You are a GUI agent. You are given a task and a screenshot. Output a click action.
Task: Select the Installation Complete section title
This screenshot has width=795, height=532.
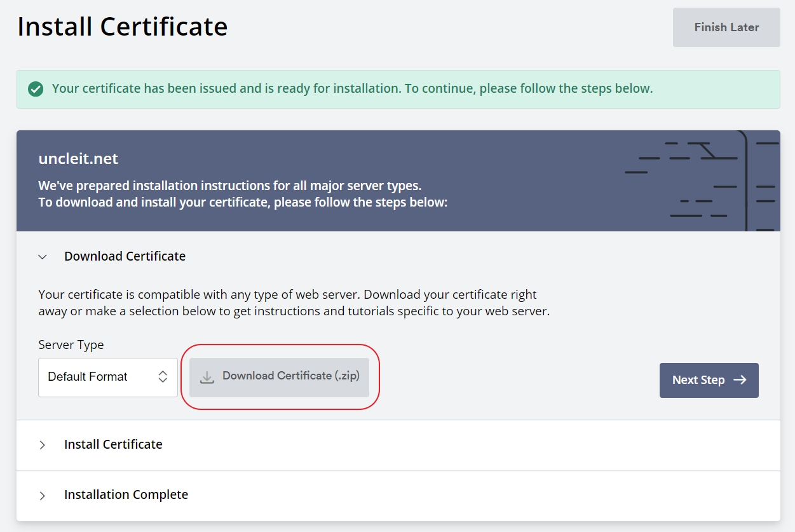pyautogui.click(x=126, y=494)
